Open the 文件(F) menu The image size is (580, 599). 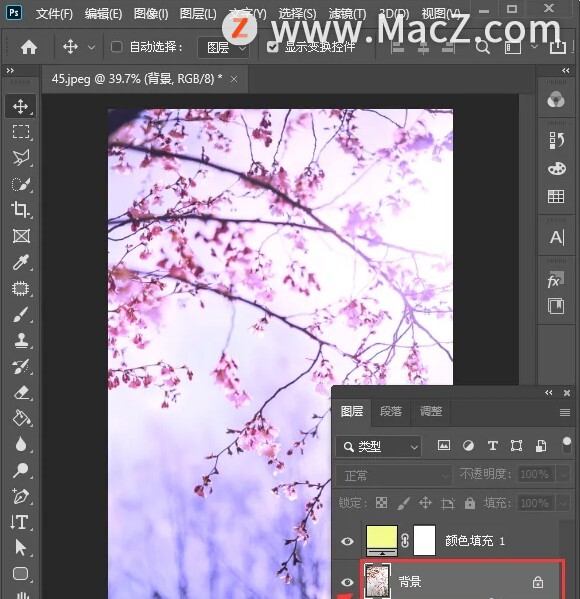(54, 14)
